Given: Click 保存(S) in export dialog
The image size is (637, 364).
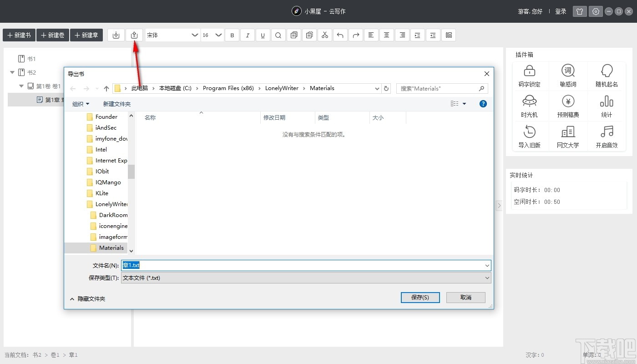Looking at the screenshot, I should pos(420,297).
